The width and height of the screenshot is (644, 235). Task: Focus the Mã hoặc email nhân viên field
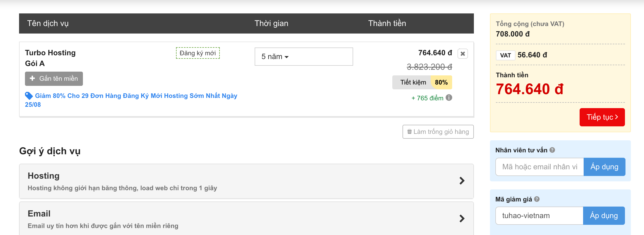[x=539, y=167]
